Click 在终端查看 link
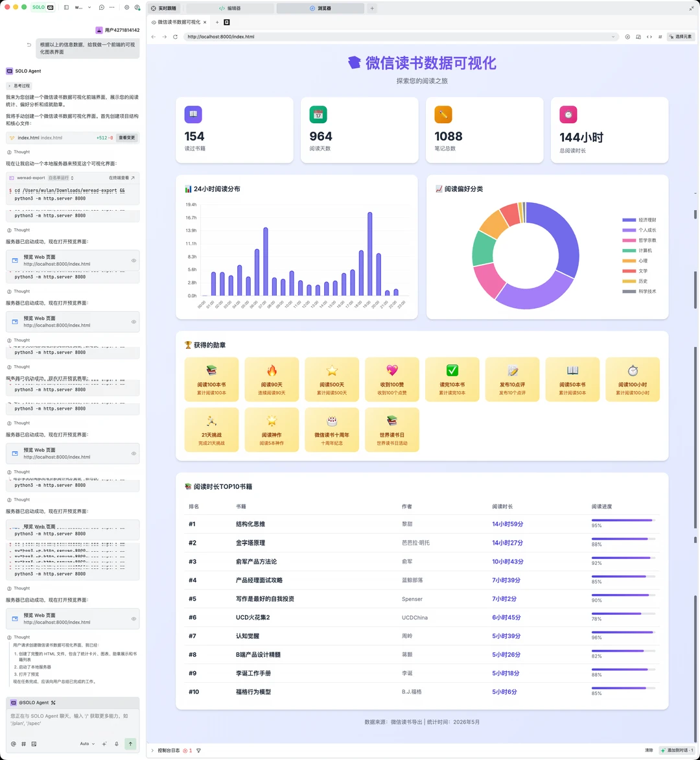The height and width of the screenshot is (760, 700). pyautogui.click(x=122, y=178)
